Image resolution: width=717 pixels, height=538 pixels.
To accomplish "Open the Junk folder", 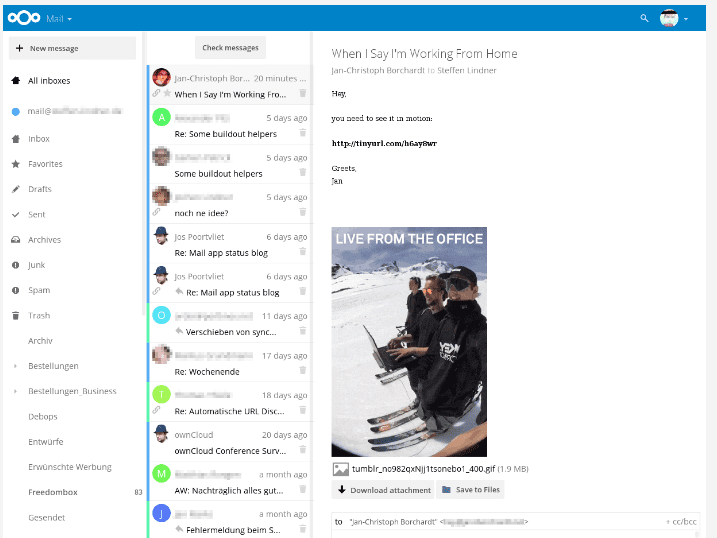I will click(x=37, y=265).
